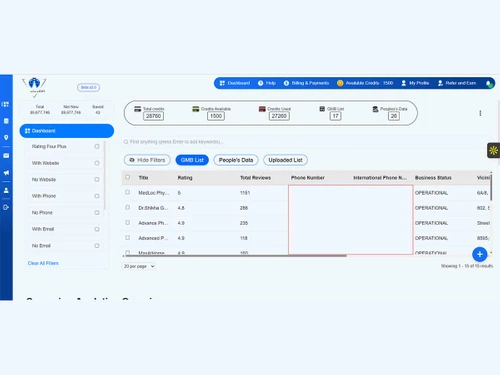The width and height of the screenshot is (500, 375).
Task: Click the GMB List stat icon
Action: pyautogui.click(x=322, y=109)
